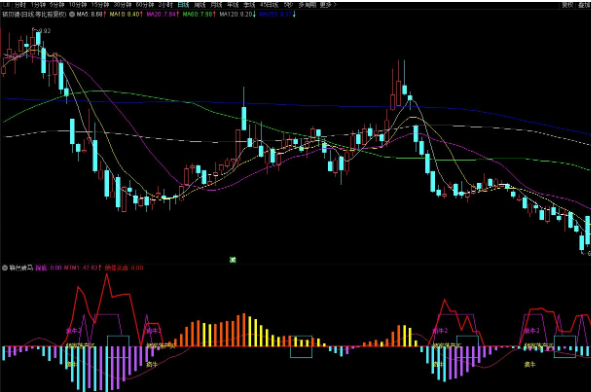The height and width of the screenshot is (392, 591).
Task: Switch to the 周线 weekly tab
Action: click(199, 5)
